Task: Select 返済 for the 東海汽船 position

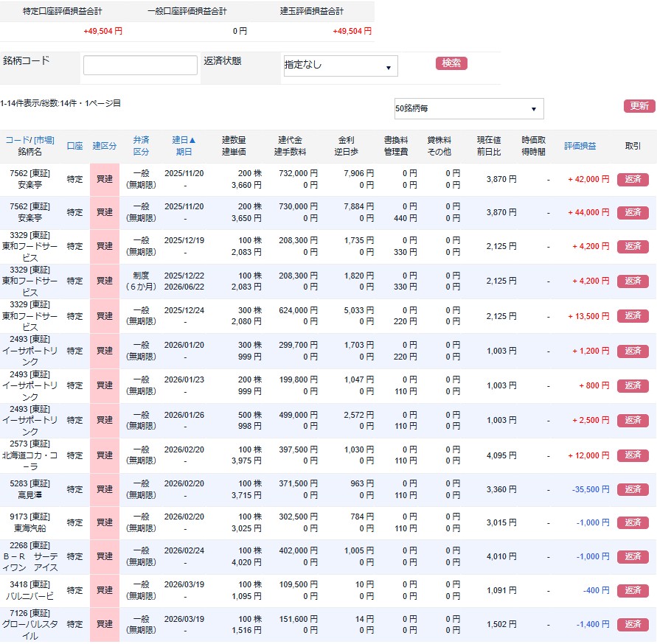Action: (x=633, y=523)
